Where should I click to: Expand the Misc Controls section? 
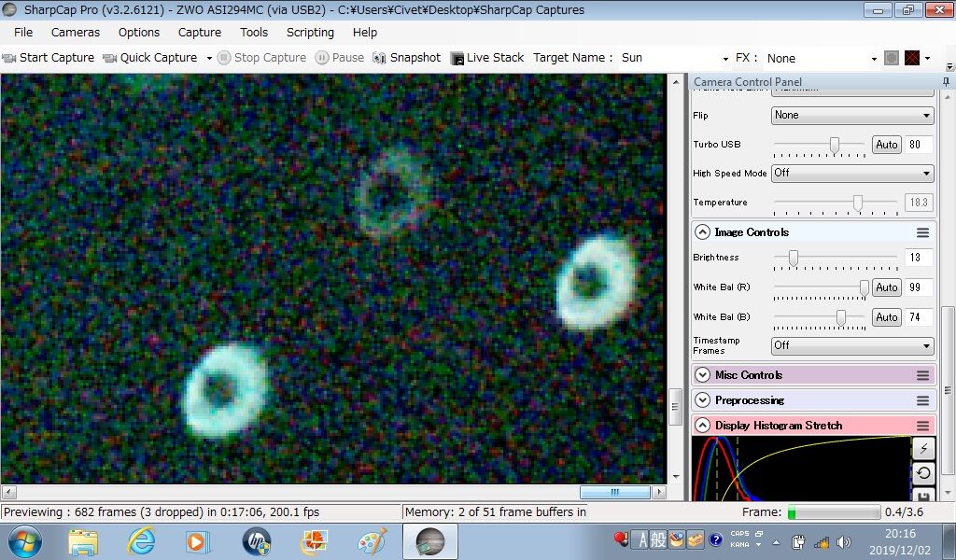pos(702,375)
